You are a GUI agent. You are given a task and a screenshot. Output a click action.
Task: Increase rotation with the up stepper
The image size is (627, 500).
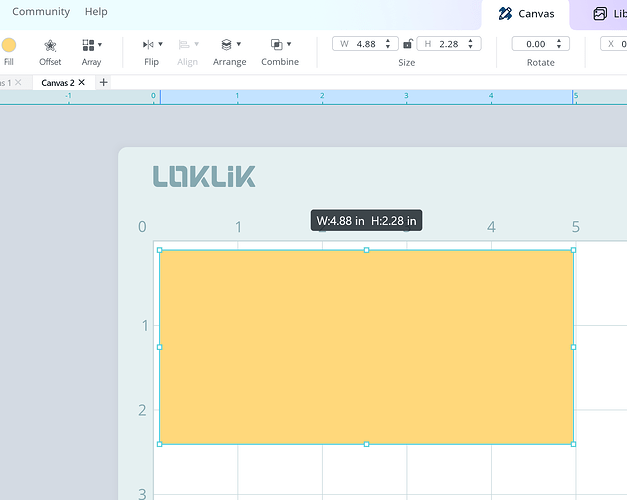click(x=559, y=41)
